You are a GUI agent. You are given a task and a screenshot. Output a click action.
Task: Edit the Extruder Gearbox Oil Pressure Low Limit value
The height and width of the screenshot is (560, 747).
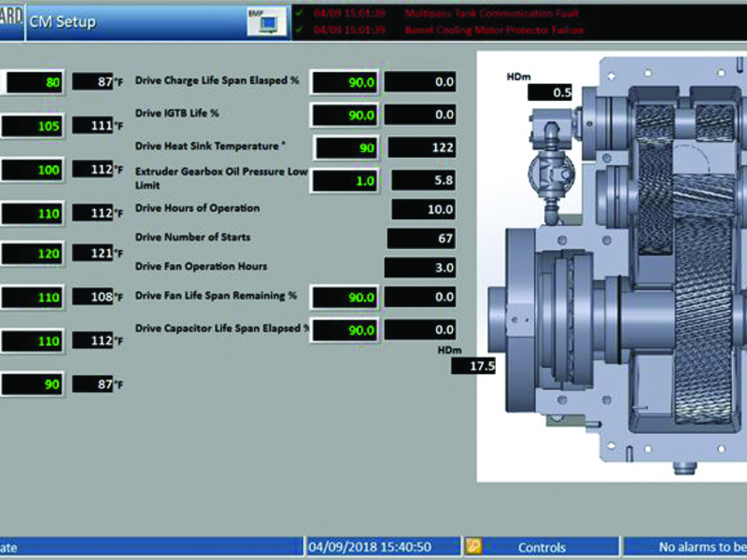tap(345, 179)
